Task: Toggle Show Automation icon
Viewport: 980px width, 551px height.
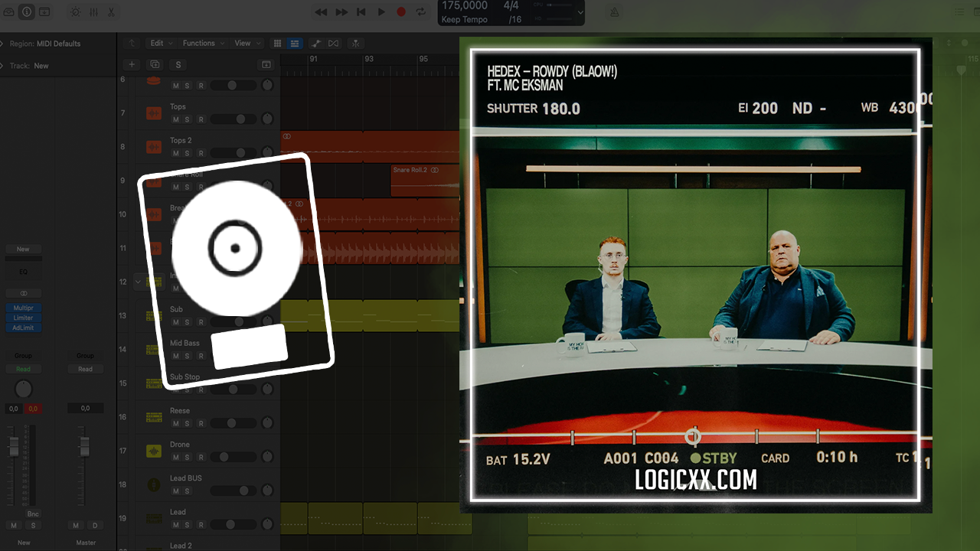Action: pyautogui.click(x=315, y=44)
